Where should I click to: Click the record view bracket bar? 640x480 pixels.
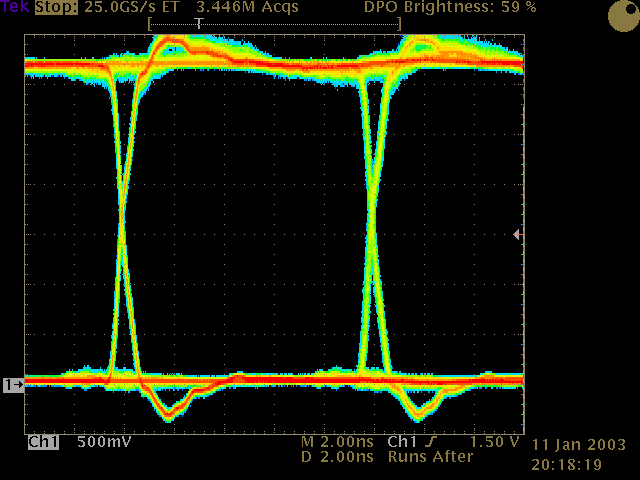[275, 24]
